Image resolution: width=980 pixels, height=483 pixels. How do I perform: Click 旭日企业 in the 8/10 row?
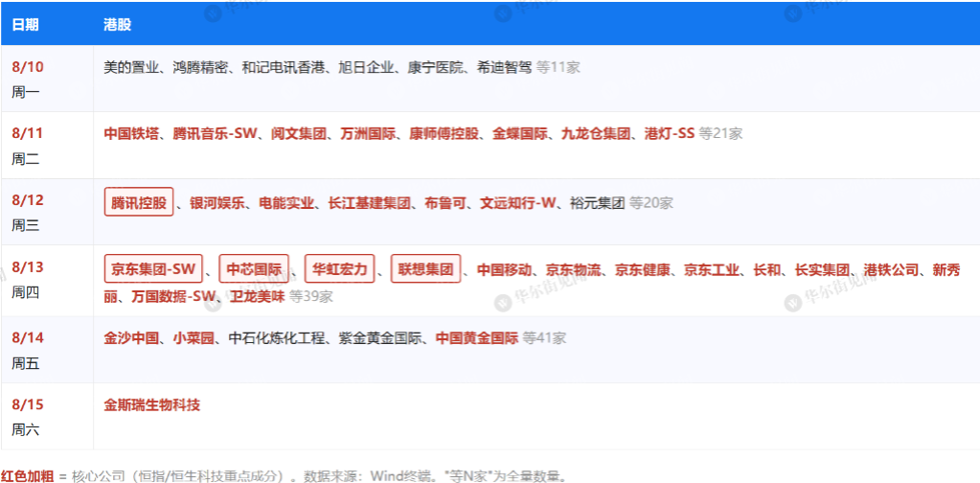tap(365, 67)
